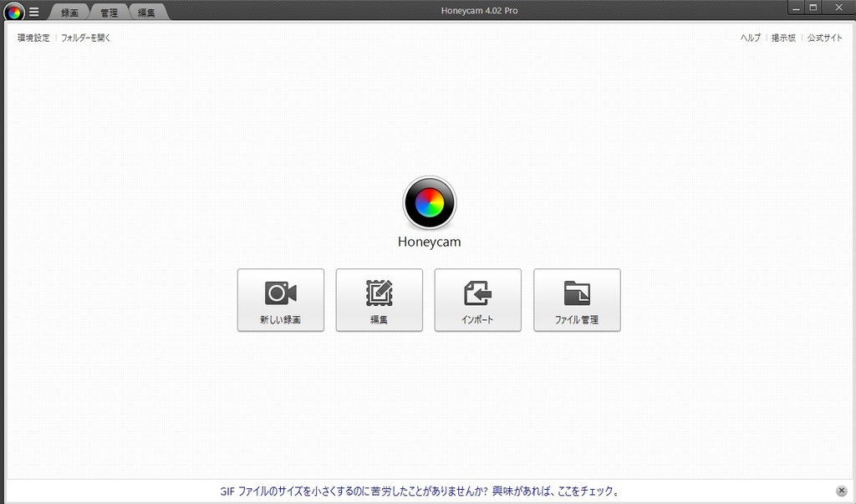Click the large Honeycam lens logo

coord(429,202)
